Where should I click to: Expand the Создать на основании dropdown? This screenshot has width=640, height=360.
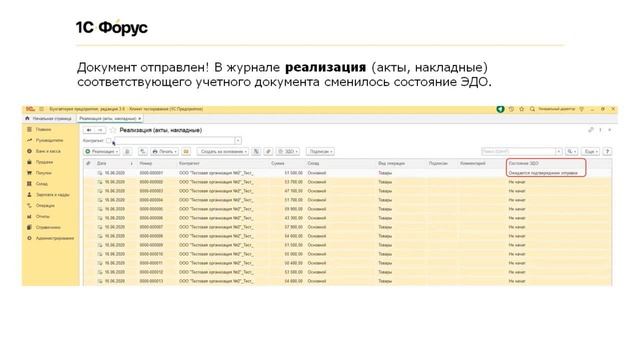pyautogui.click(x=223, y=151)
